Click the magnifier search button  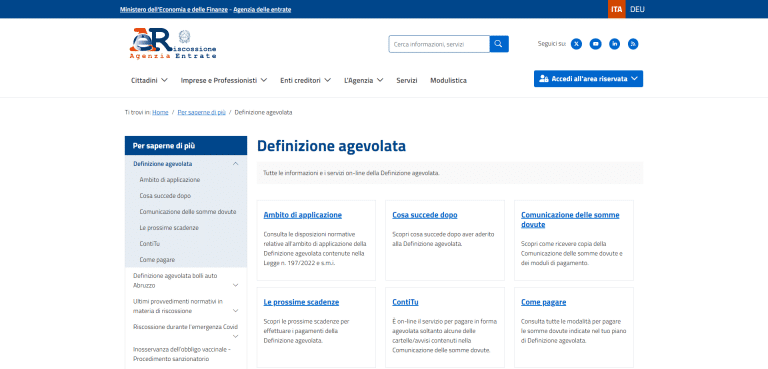point(499,44)
